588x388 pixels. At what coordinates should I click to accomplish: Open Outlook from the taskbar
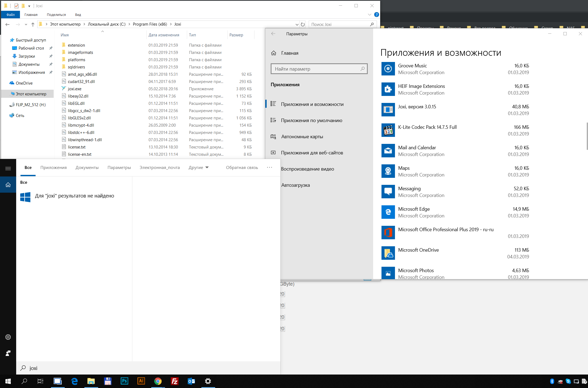click(x=191, y=381)
